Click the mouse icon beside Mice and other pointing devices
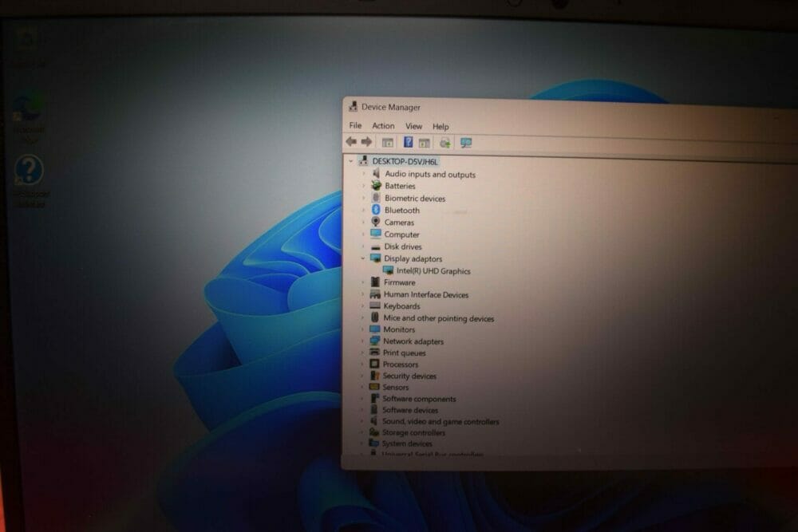 pos(375,317)
